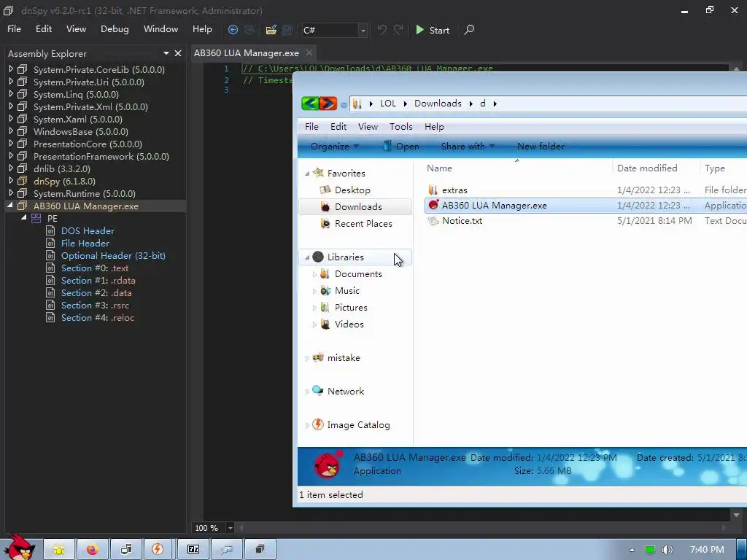Collapse the PE node
The width and height of the screenshot is (747, 560).
pyautogui.click(x=24, y=217)
